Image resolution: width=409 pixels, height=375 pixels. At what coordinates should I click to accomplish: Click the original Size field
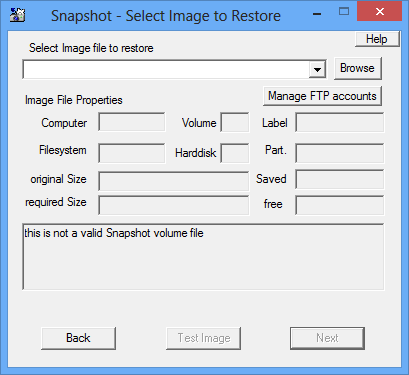[x=174, y=181]
